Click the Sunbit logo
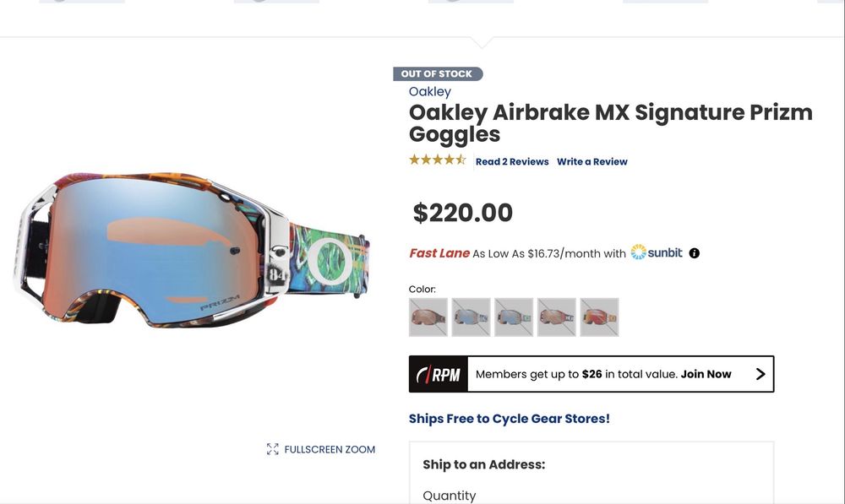The height and width of the screenshot is (504, 845). (x=657, y=252)
